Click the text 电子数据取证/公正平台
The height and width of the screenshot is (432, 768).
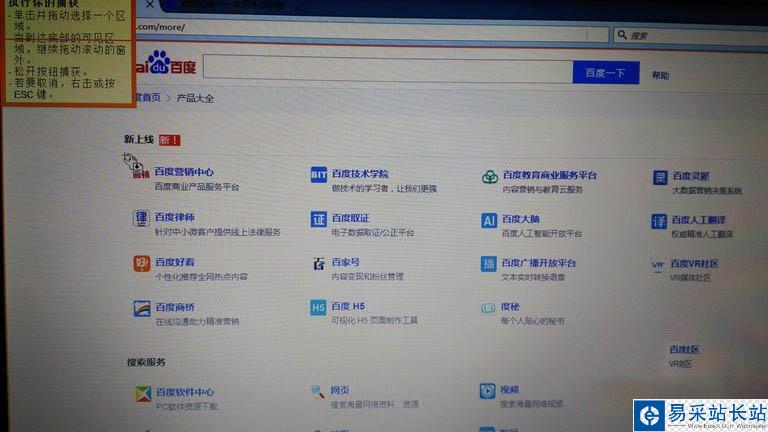click(372, 233)
